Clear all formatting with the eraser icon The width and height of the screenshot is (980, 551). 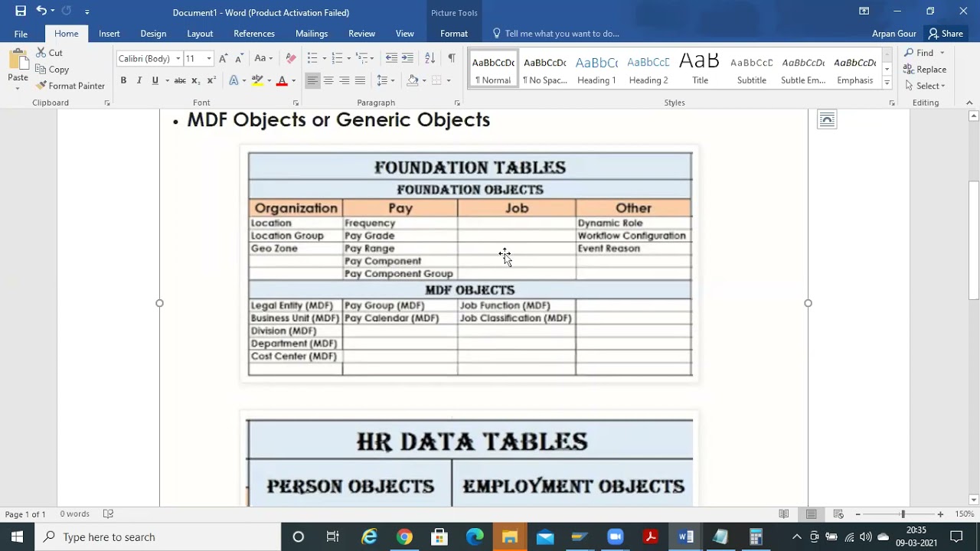pyautogui.click(x=290, y=58)
